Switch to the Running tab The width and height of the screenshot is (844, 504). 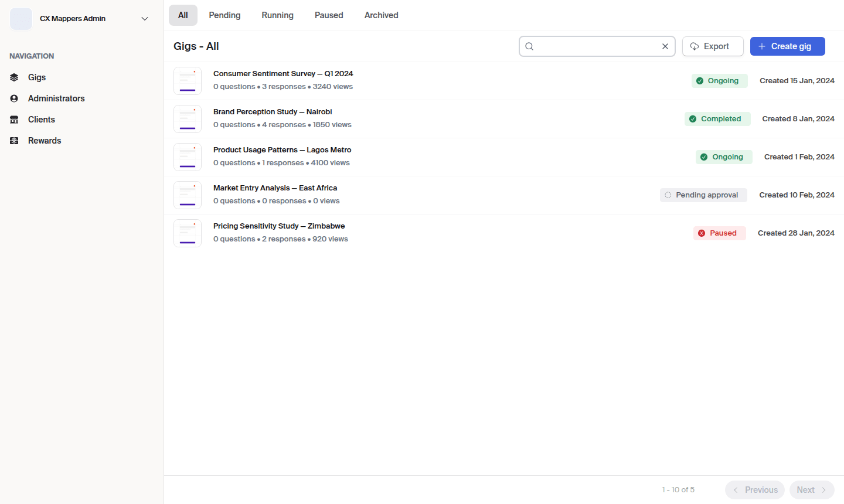point(277,15)
